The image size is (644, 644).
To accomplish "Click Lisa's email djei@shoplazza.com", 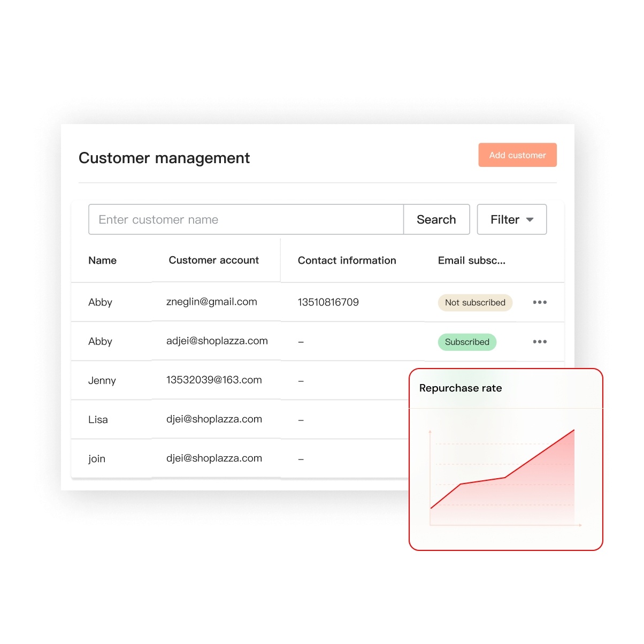I will (214, 419).
